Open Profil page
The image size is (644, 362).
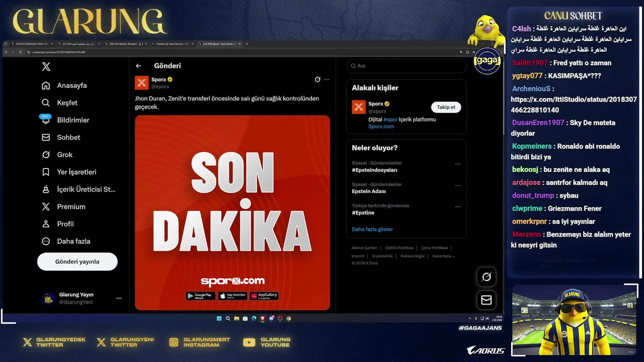57,224
